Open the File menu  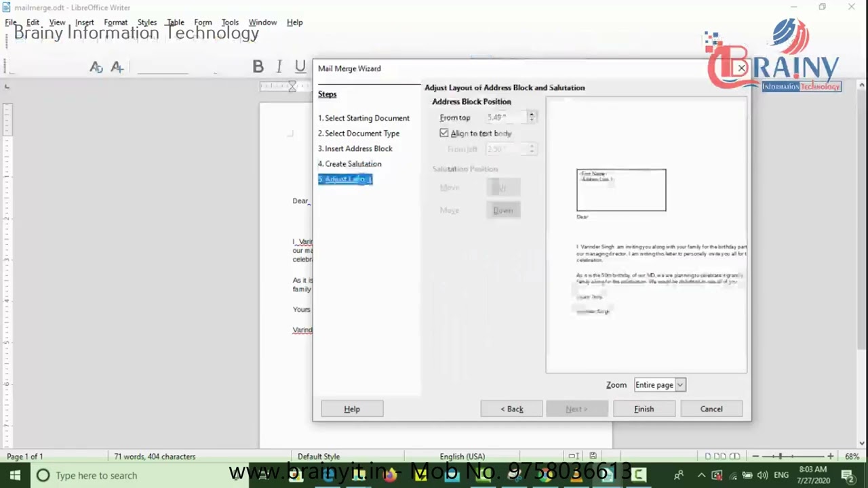tap(11, 22)
